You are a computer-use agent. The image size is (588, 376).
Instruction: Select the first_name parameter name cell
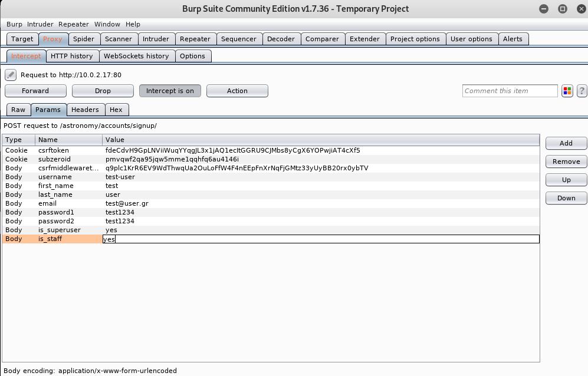(x=68, y=186)
